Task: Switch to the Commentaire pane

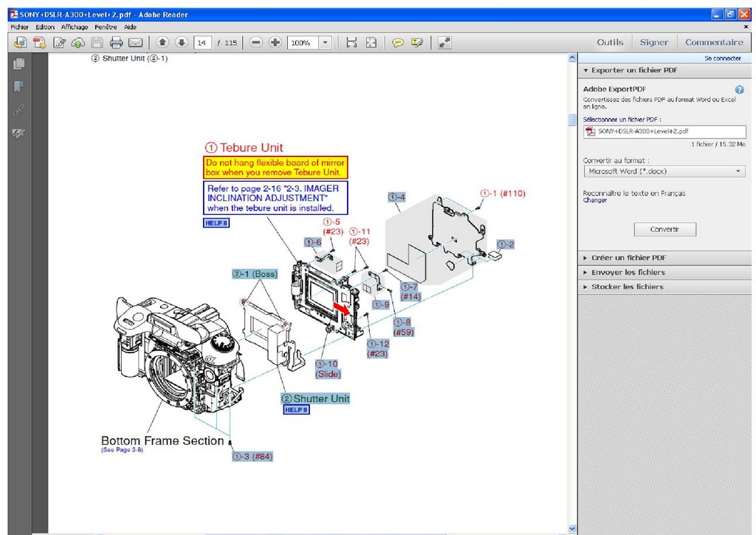Action: tap(714, 42)
